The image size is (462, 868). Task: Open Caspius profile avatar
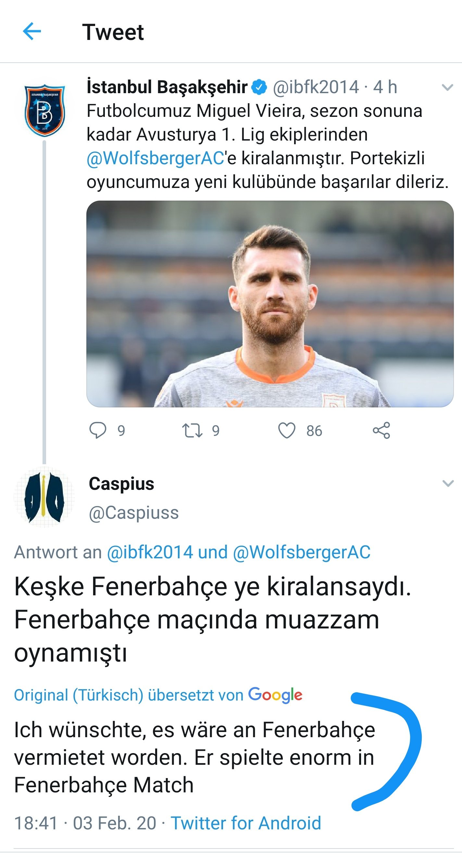44,497
